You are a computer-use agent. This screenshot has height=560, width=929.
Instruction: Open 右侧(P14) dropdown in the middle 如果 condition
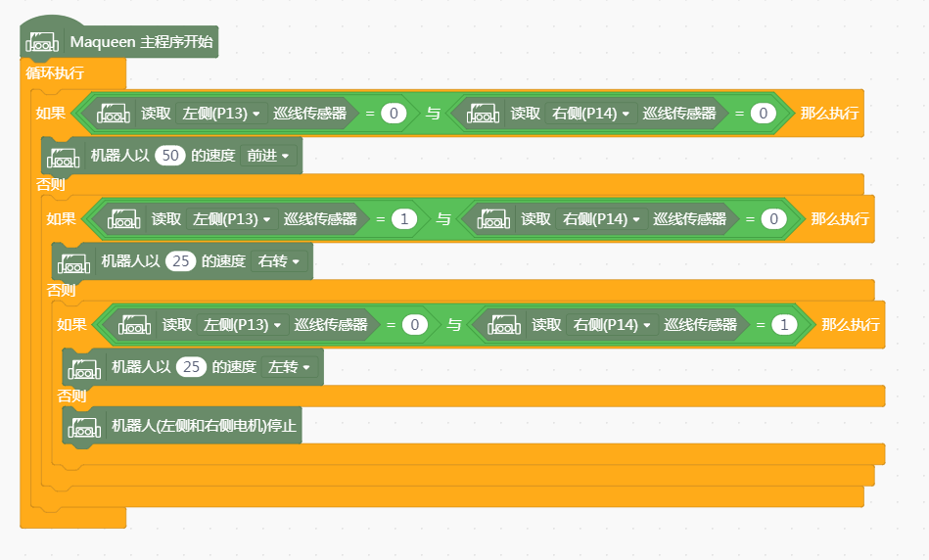(x=601, y=219)
